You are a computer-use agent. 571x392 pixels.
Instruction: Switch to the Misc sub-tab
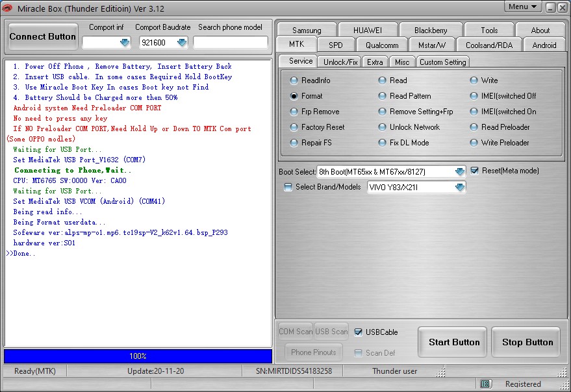tap(402, 62)
